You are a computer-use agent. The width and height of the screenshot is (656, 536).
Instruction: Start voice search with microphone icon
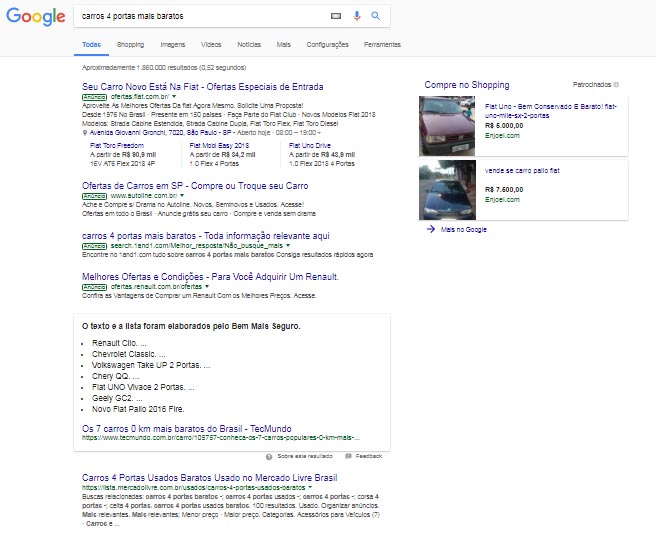point(356,16)
